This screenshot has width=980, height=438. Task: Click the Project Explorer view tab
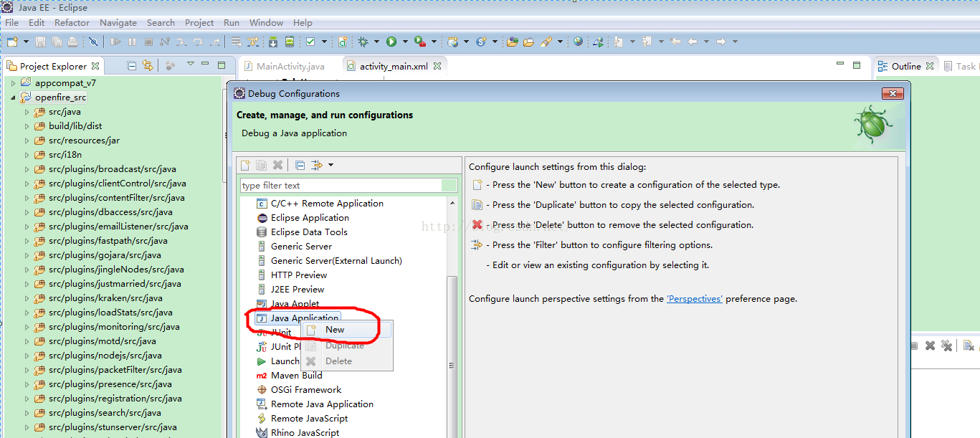[x=53, y=66]
